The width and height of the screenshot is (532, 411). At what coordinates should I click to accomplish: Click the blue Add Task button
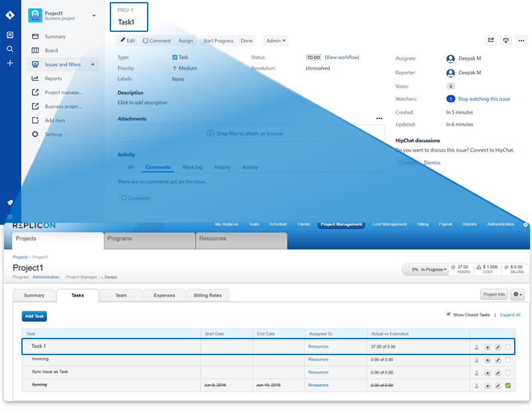(x=35, y=316)
